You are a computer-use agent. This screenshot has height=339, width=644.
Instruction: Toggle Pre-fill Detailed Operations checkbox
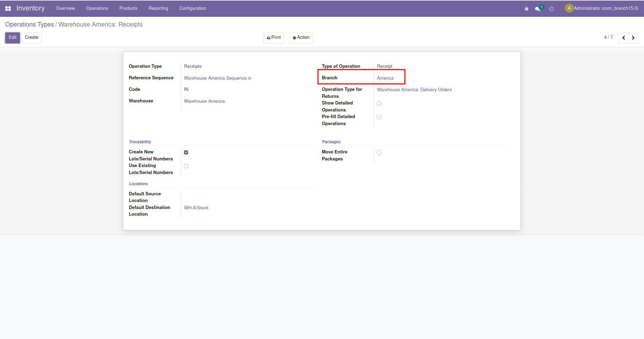[379, 117]
